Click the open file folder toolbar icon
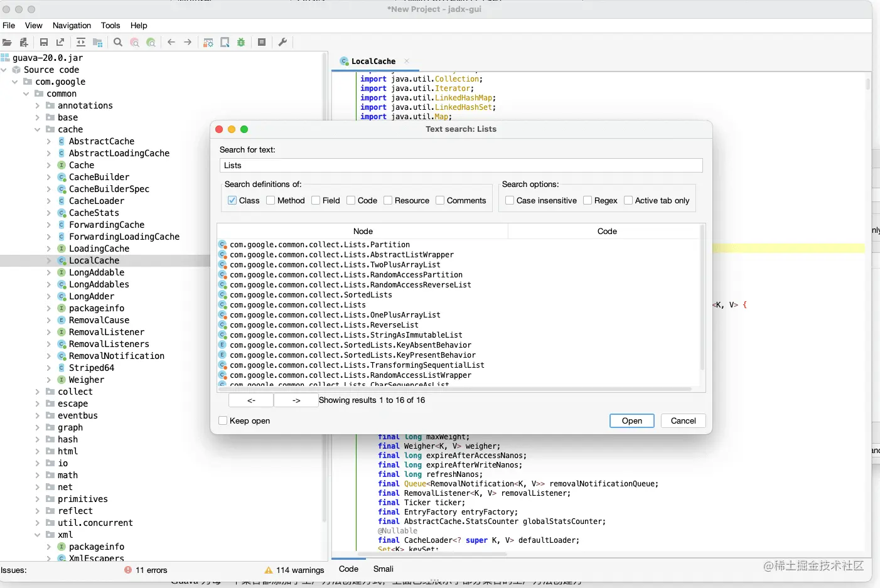 pos(7,42)
